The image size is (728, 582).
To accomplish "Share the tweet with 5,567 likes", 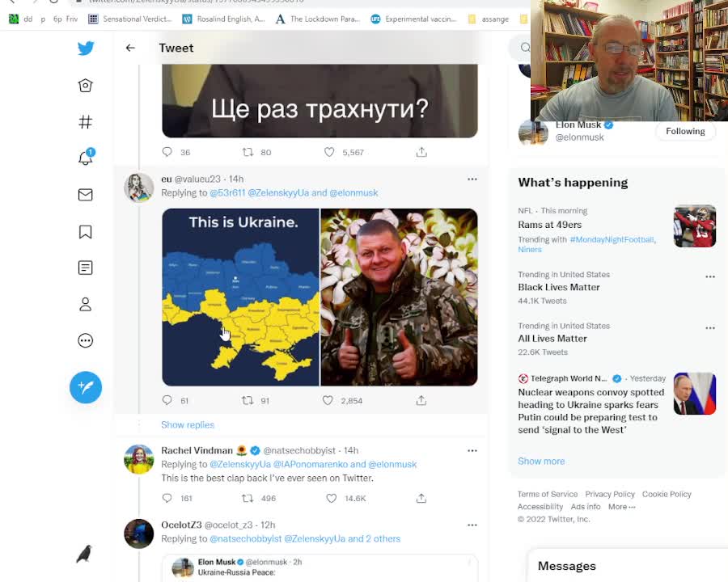I will coord(421,152).
